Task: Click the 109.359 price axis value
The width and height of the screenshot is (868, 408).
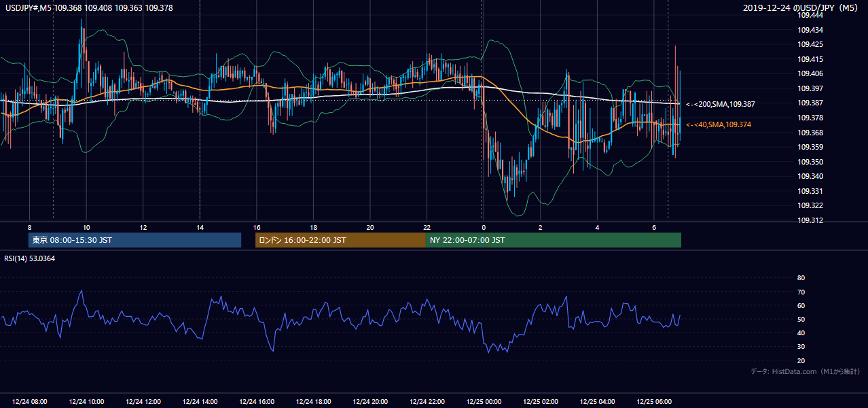Action: [810, 147]
